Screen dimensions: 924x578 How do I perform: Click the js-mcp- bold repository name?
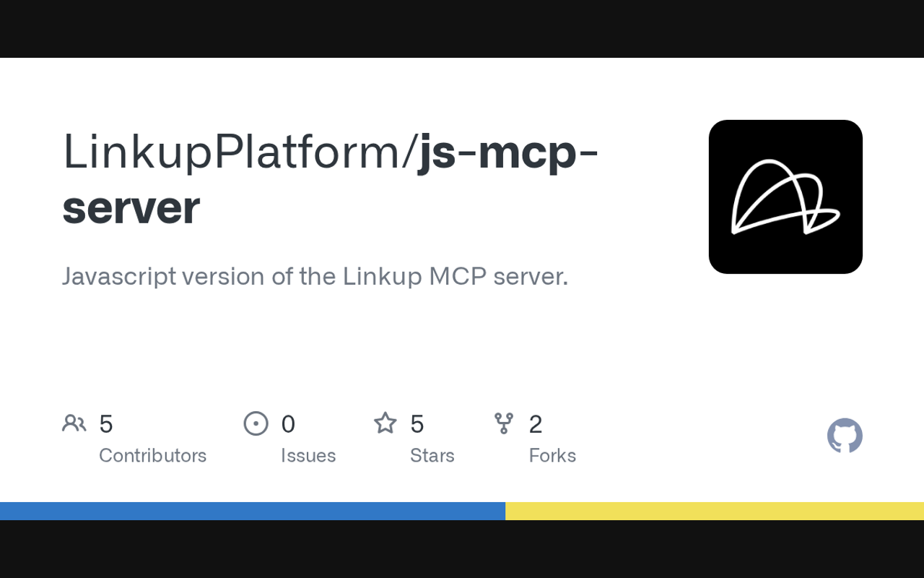tap(509, 153)
